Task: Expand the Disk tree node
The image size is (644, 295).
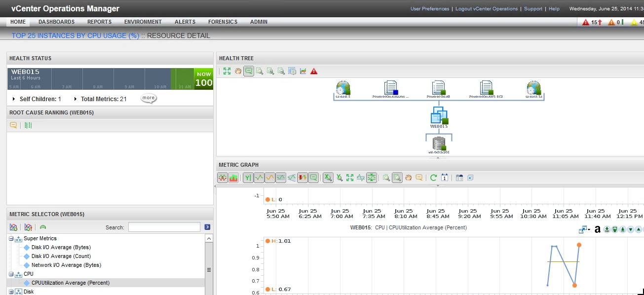Action: pyautogui.click(x=11, y=292)
